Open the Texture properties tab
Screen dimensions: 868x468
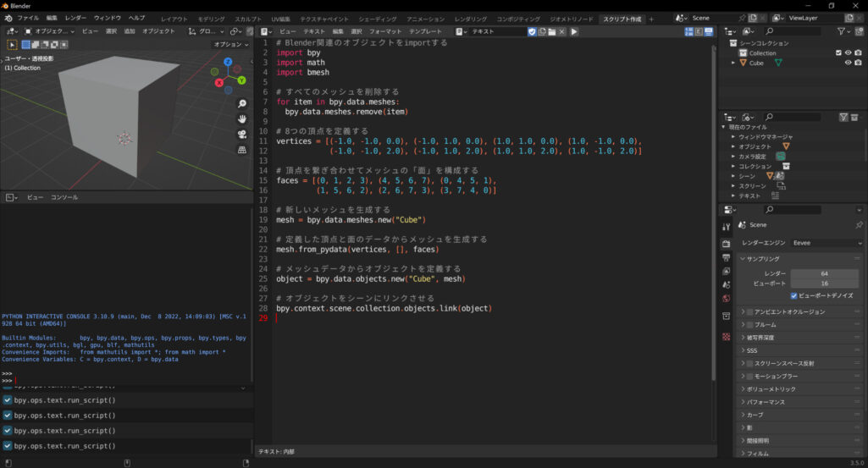coord(727,337)
